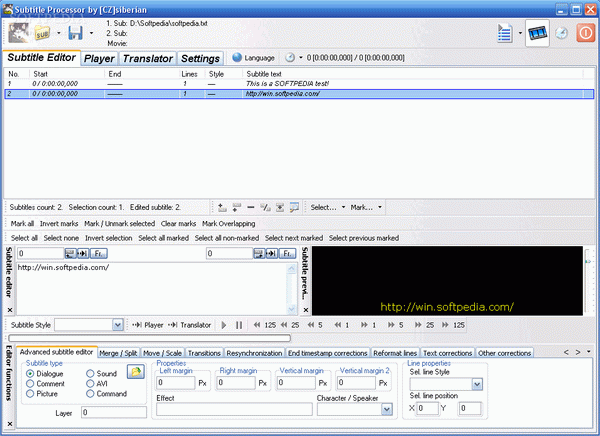This screenshot has height=436, width=600.
Task: Click the first icon beside end time field
Action: pyautogui.click(x=259, y=253)
